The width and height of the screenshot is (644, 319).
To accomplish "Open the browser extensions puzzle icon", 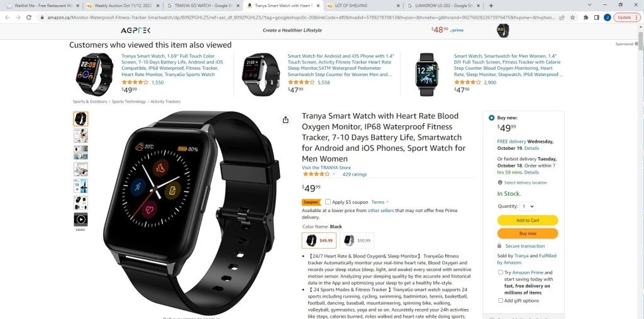I will tap(586, 17).
